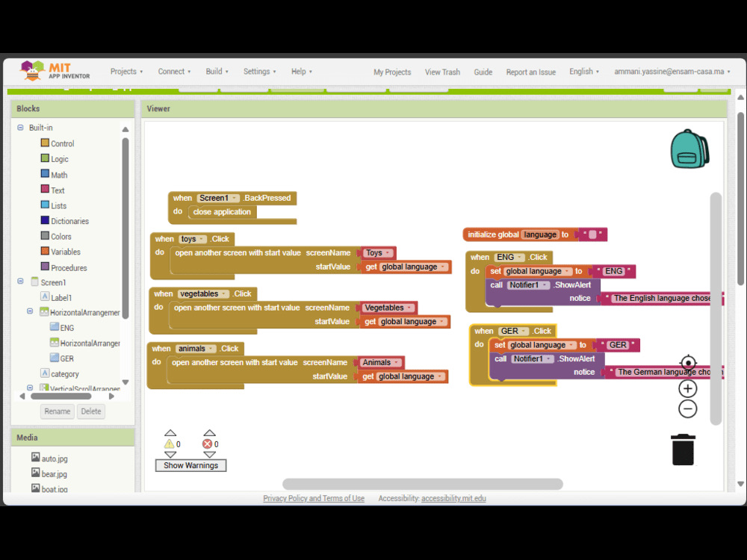
Task: Select the Lists blocks category icon
Action: tap(45, 205)
